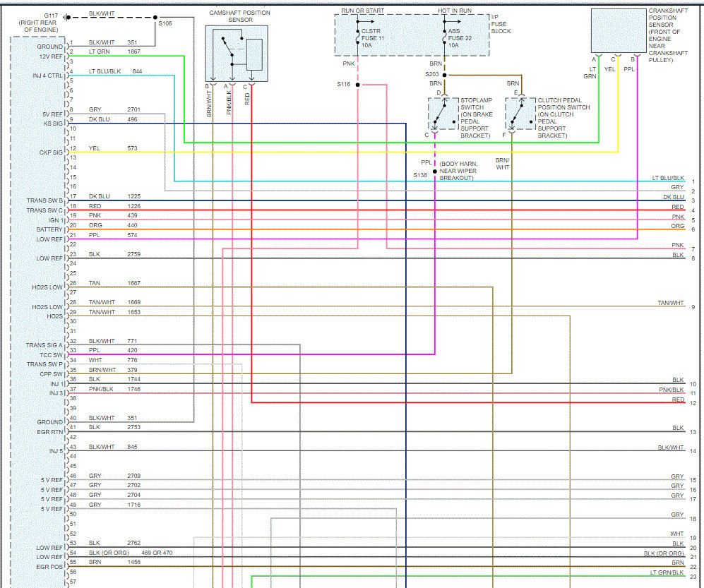Click wire number 1669 on TAN/WHT
Image resolution: width=704 pixels, height=588 pixels.
[x=133, y=302]
